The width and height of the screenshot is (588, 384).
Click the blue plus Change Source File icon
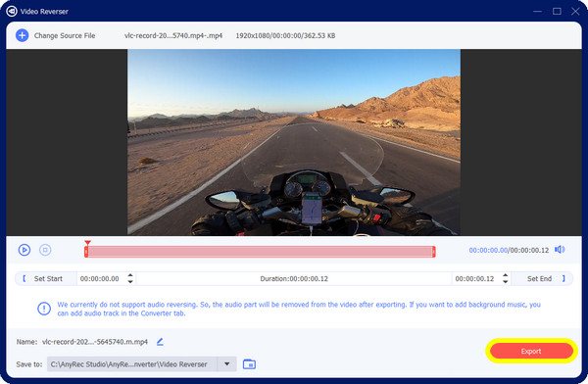tap(22, 35)
